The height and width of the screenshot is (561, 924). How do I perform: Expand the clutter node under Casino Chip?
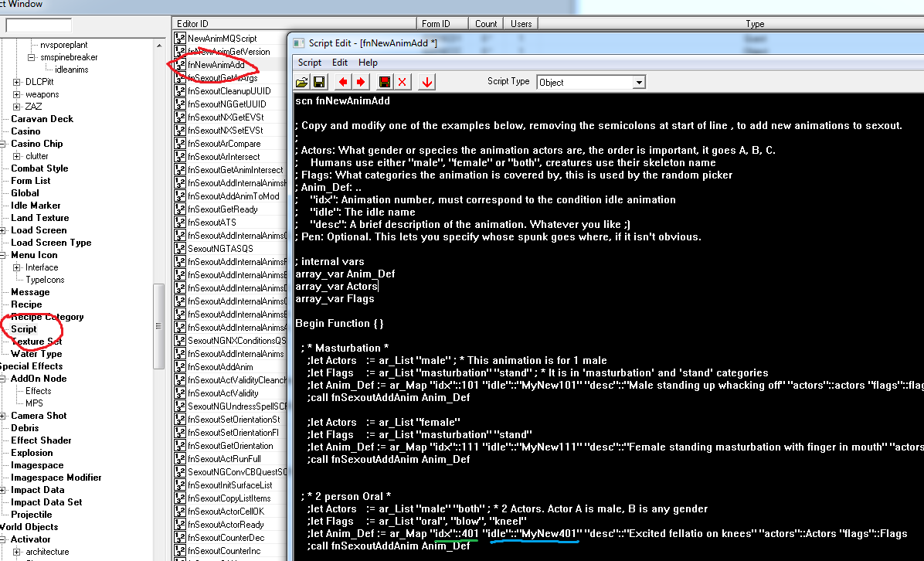17,156
